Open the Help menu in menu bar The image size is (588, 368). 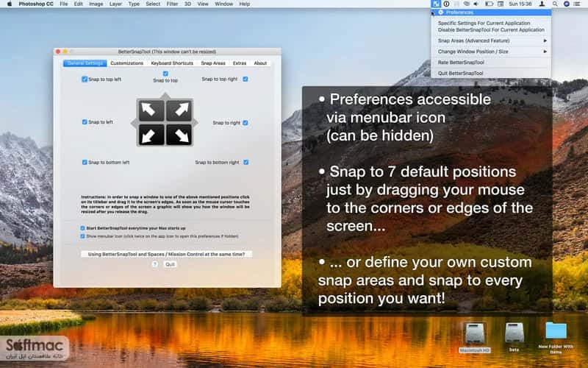245,4
